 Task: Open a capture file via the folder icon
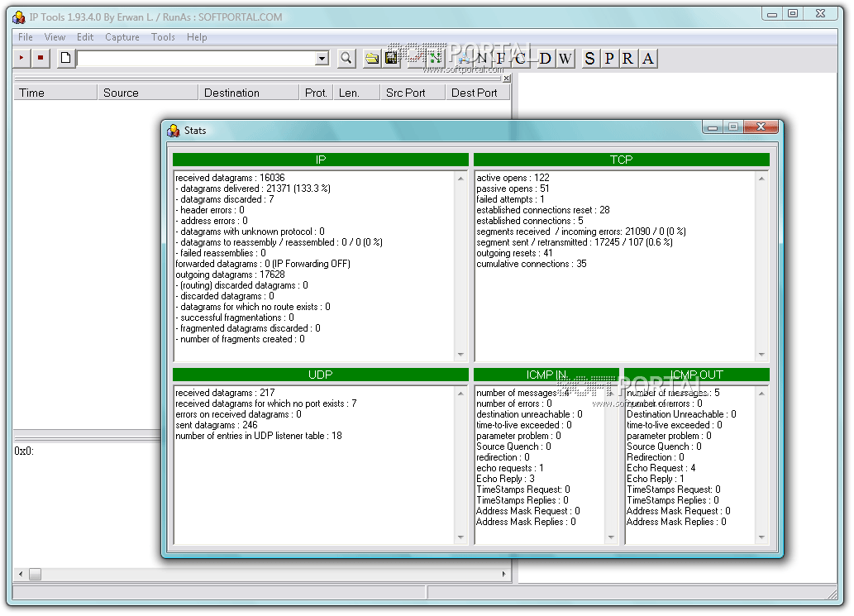(x=372, y=58)
